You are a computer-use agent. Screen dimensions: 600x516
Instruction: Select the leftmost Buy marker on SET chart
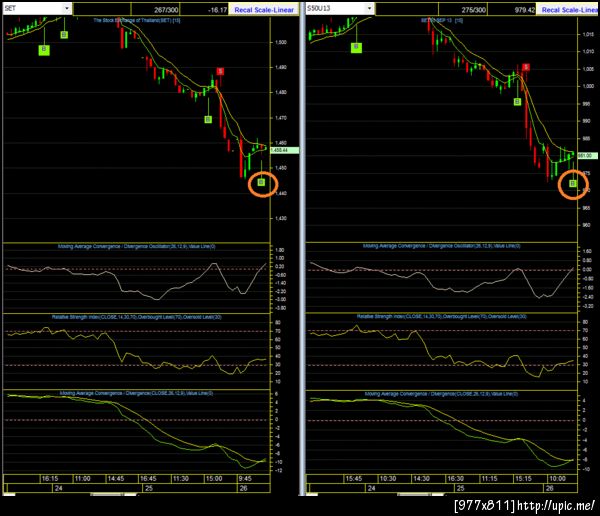coord(44,49)
